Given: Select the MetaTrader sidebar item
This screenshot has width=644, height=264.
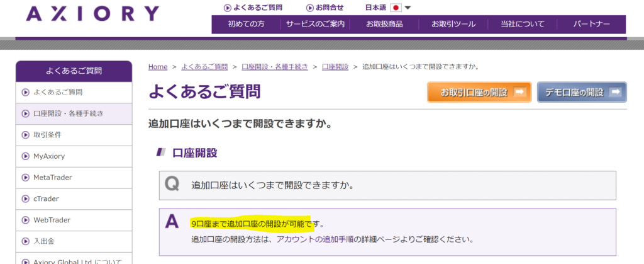Looking at the screenshot, I should (74, 178).
